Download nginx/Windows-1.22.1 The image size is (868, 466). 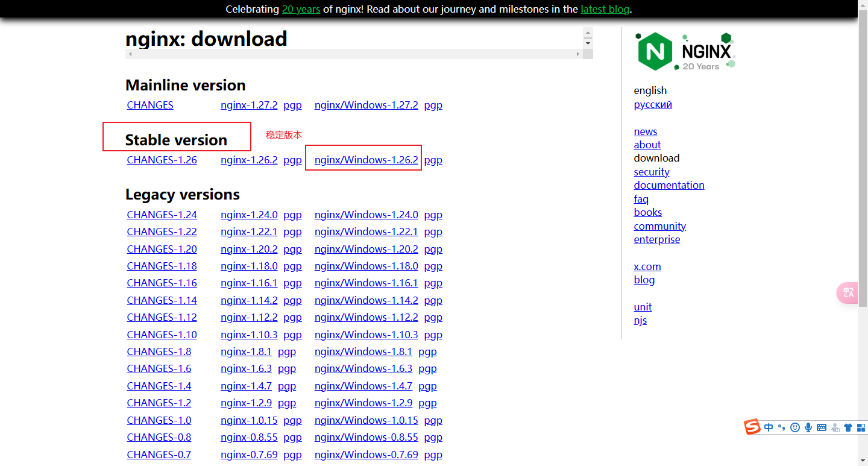point(366,231)
